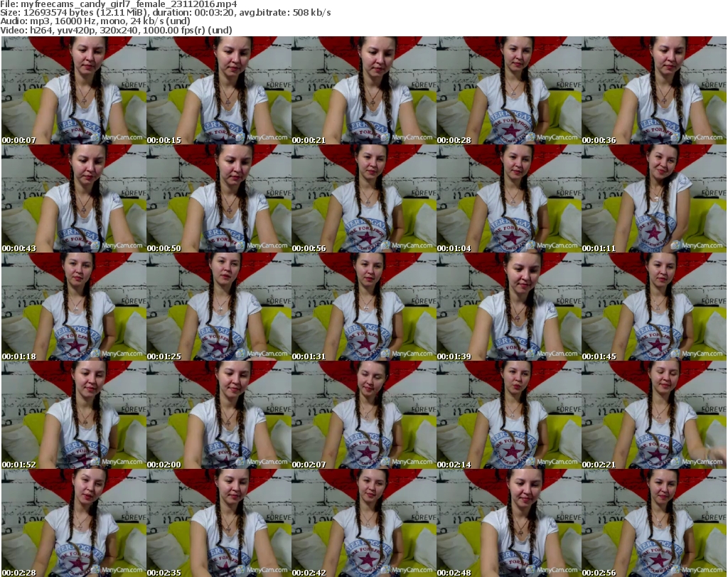Select the 00:02:00 preview frame
This screenshot has width=728, height=577.
pyautogui.click(x=219, y=415)
